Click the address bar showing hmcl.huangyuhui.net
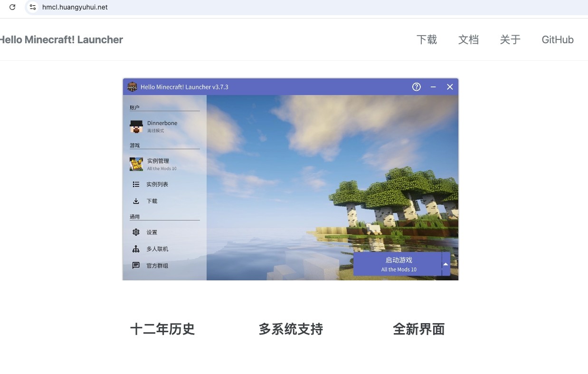Screen dimensions: 588x374 tap(75, 7)
